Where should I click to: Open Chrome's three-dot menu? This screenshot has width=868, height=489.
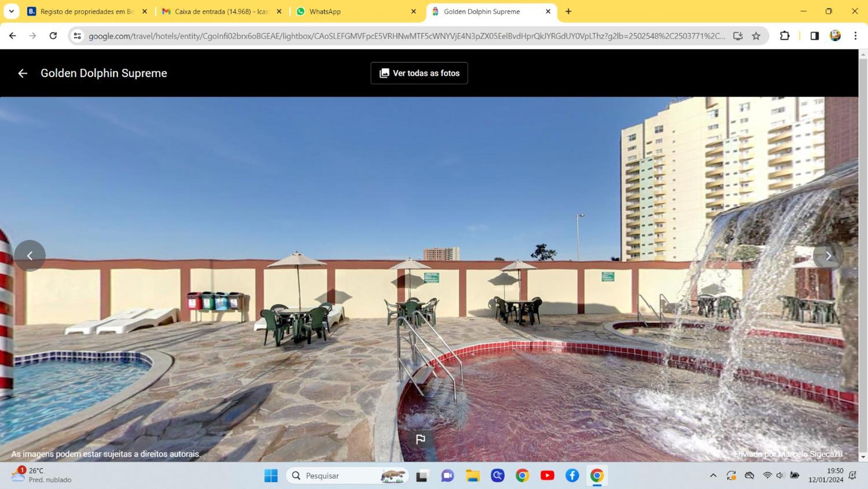[x=855, y=36]
